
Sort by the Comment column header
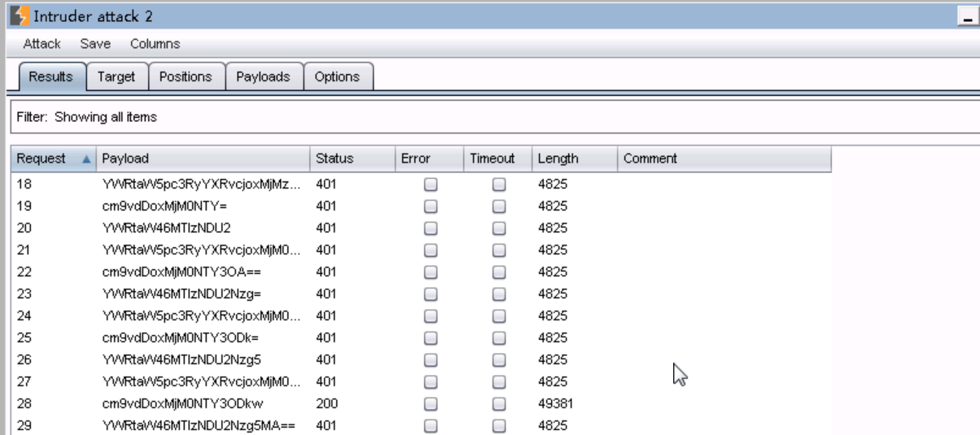pyautogui.click(x=724, y=159)
